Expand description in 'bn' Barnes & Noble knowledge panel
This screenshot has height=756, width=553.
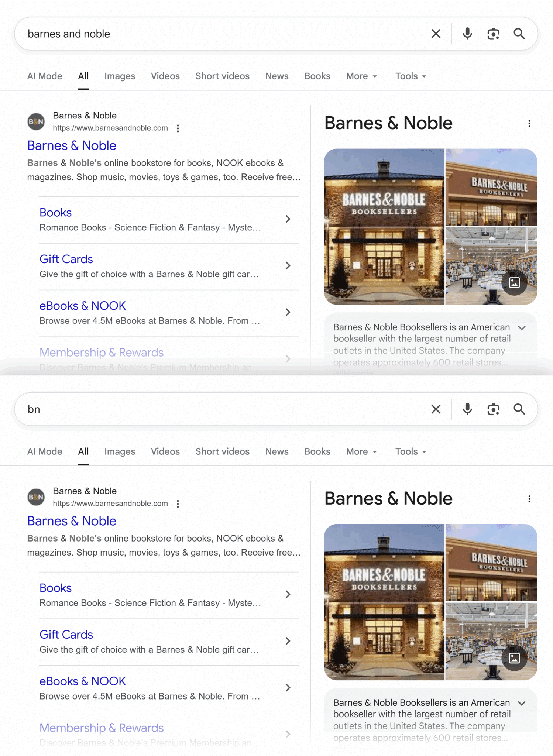[x=522, y=703]
